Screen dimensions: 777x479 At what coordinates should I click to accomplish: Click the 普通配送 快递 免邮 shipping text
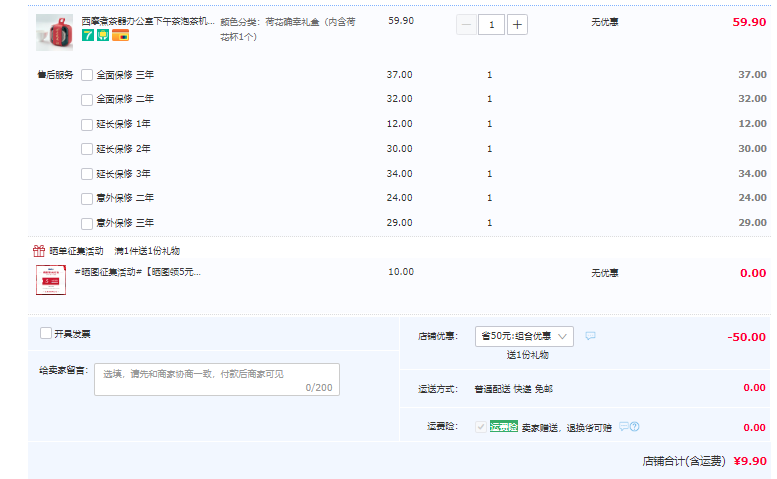[513, 389]
